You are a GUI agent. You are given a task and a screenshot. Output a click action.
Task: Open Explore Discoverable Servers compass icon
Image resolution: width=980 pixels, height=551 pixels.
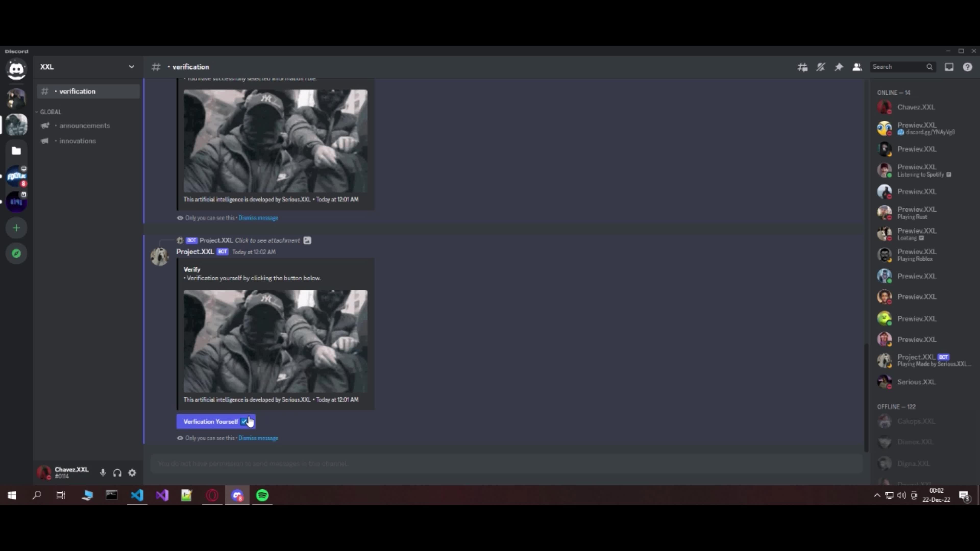[16, 253]
